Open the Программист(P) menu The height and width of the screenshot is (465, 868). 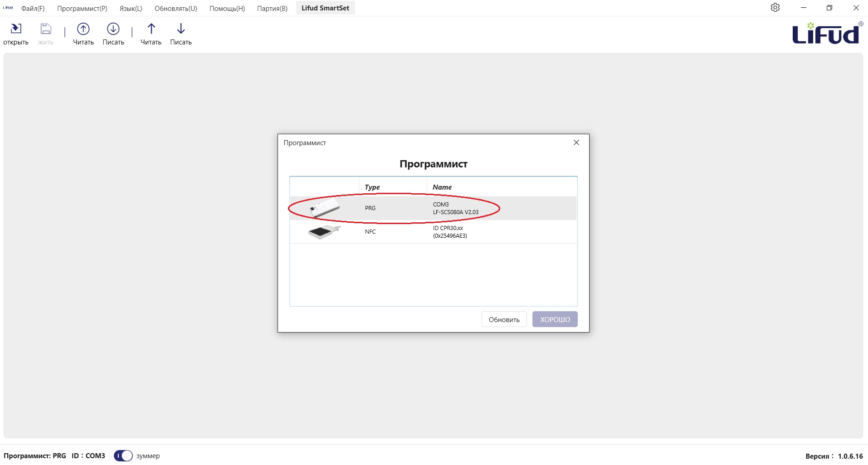(82, 8)
